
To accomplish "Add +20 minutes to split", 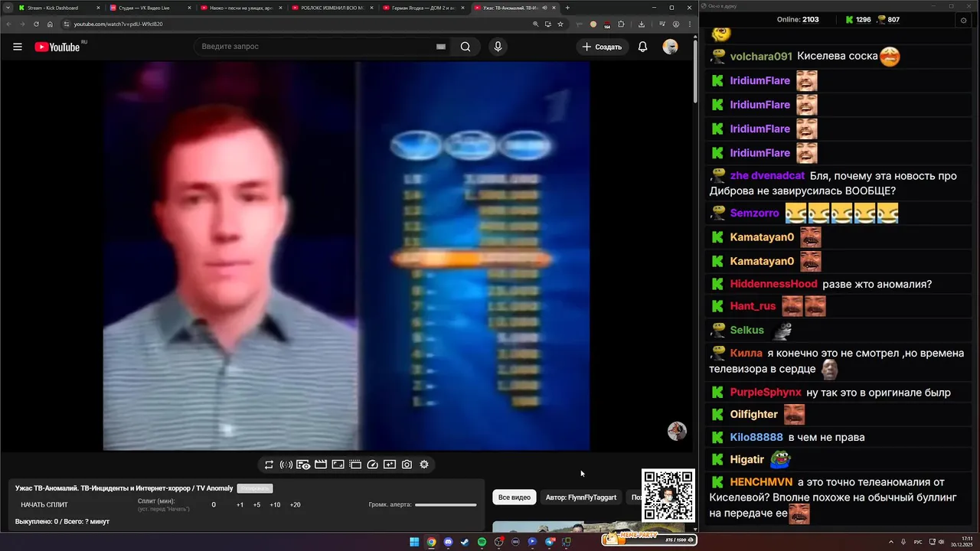I will [x=295, y=505].
